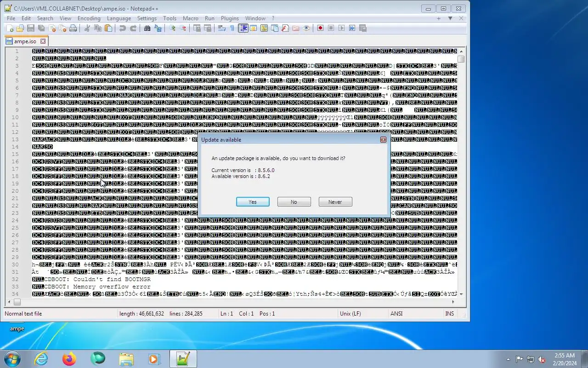Open the Windows Start button
The height and width of the screenshot is (368, 588).
[12, 359]
